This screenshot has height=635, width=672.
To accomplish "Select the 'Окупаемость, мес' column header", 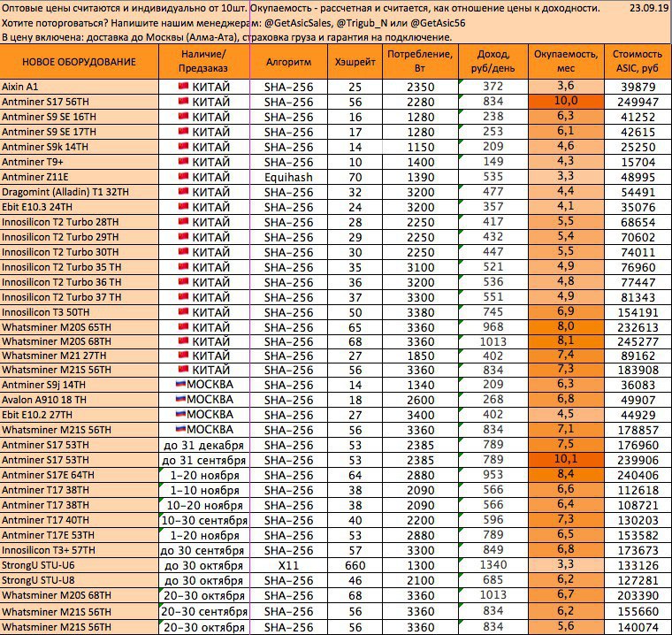I will [x=566, y=62].
